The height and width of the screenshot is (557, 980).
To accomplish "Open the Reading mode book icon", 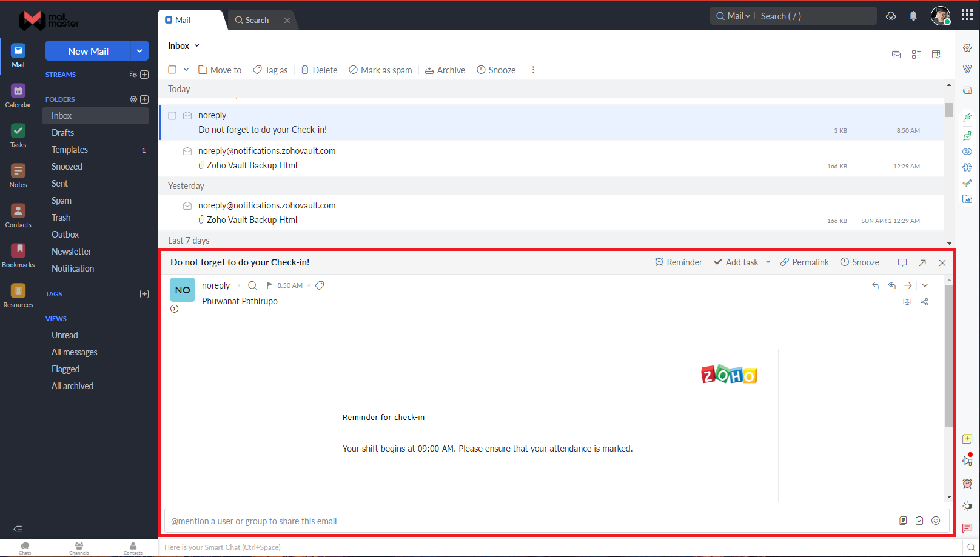I will (x=907, y=301).
